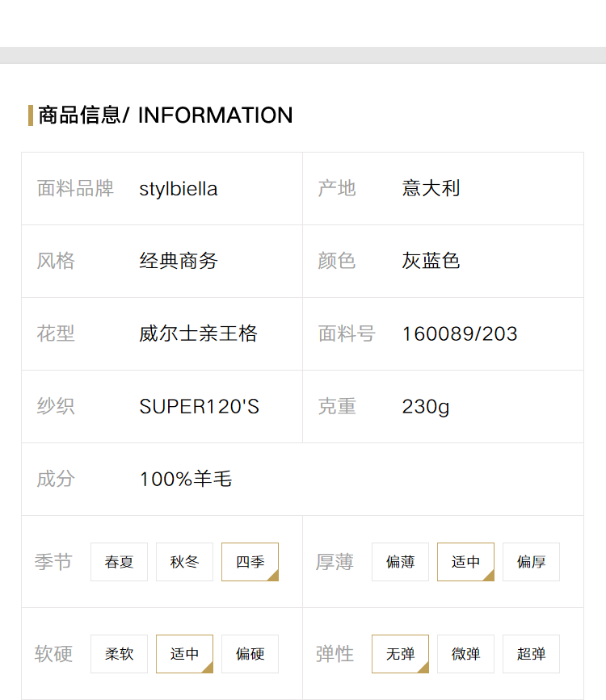
Task: Click the 威尔士亲王格 pattern value
Action: (198, 333)
